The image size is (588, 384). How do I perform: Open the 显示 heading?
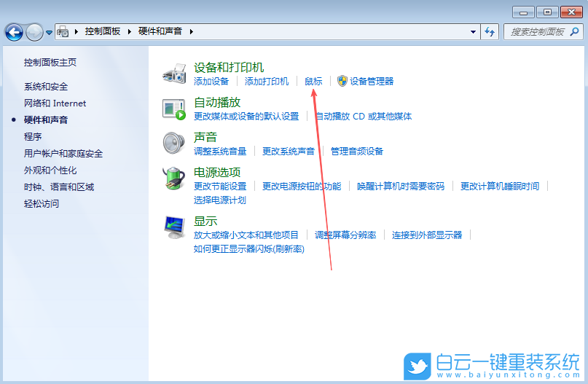pyautogui.click(x=205, y=221)
